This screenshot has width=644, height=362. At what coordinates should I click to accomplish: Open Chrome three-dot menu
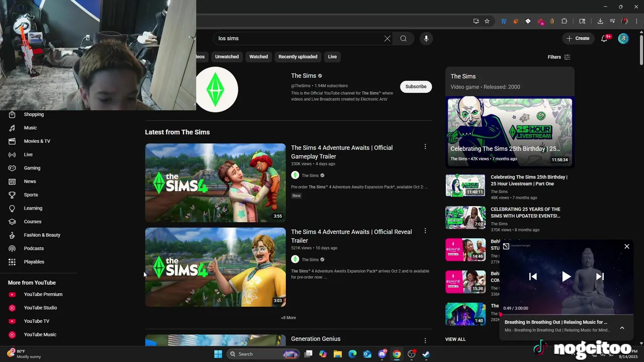(x=636, y=21)
